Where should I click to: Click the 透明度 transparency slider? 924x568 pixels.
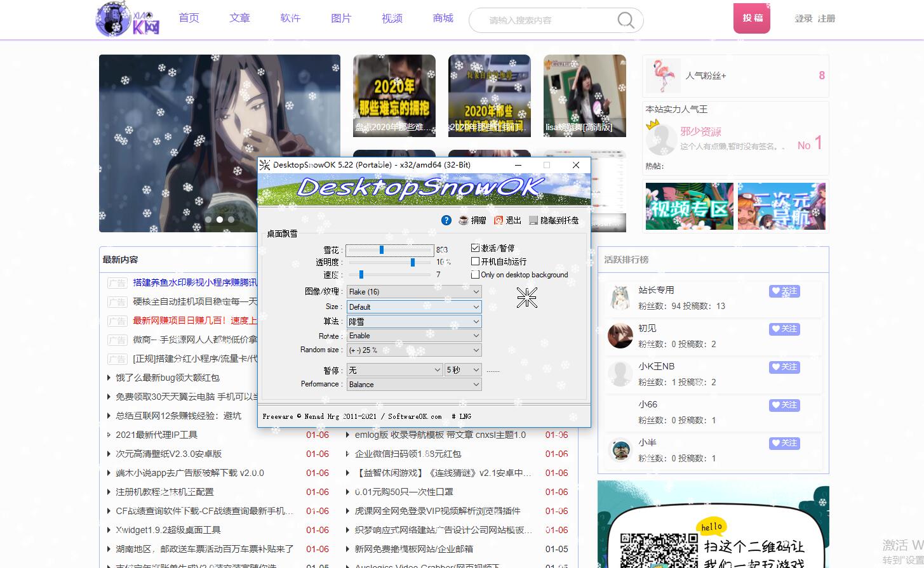[x=389, y=262]
